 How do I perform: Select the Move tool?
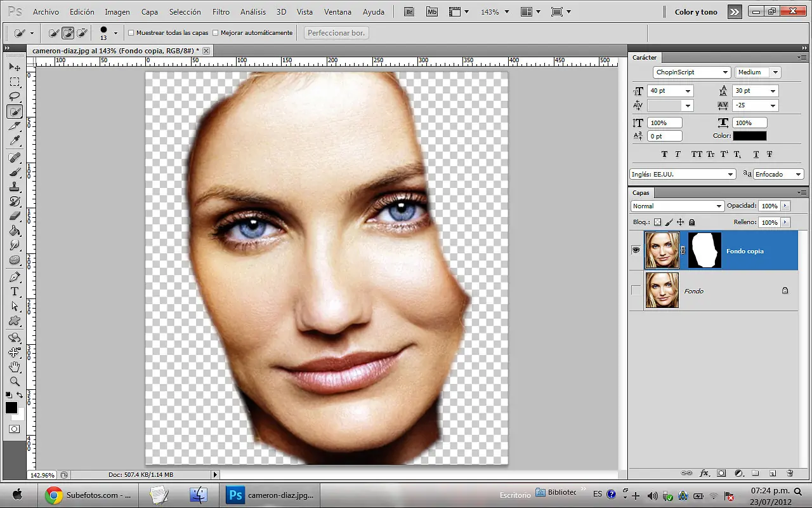tap(15, 67)
